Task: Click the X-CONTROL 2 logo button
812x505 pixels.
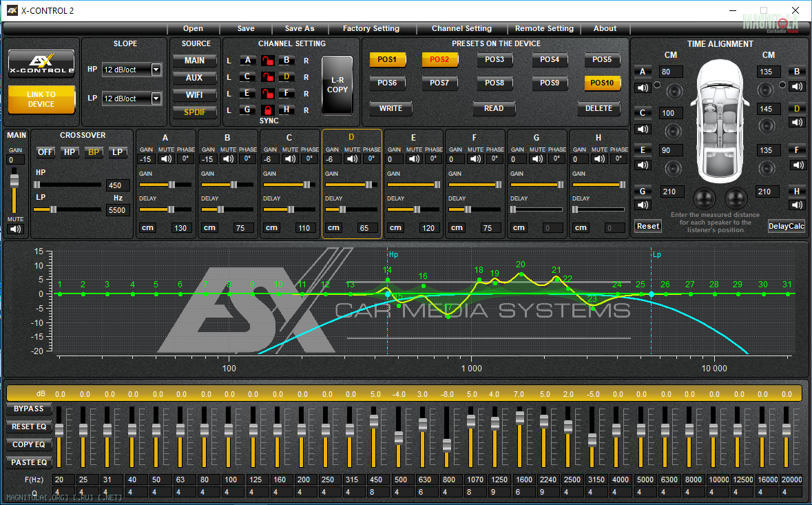Action: (41, 63)
